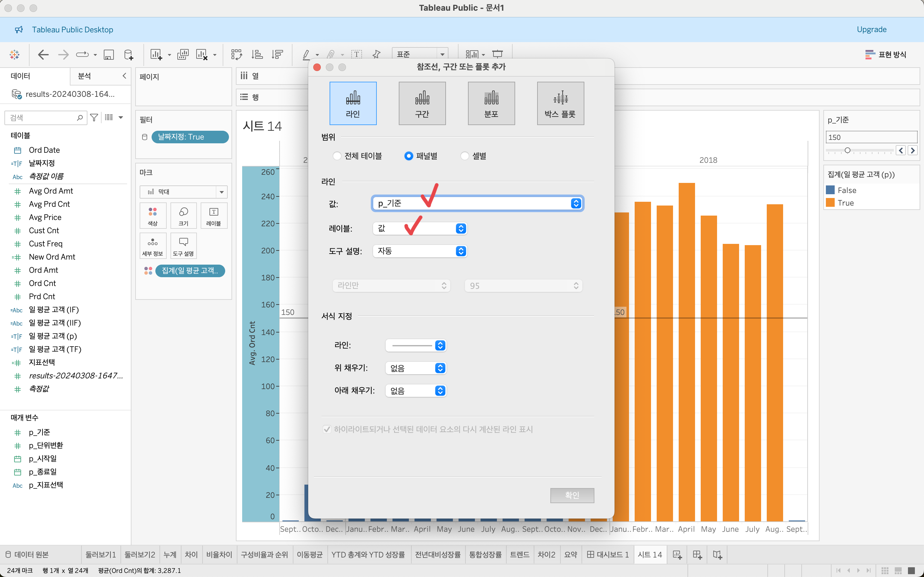Expand the 위 채우기 fill dropdown
924x577 pixels.
416,368
